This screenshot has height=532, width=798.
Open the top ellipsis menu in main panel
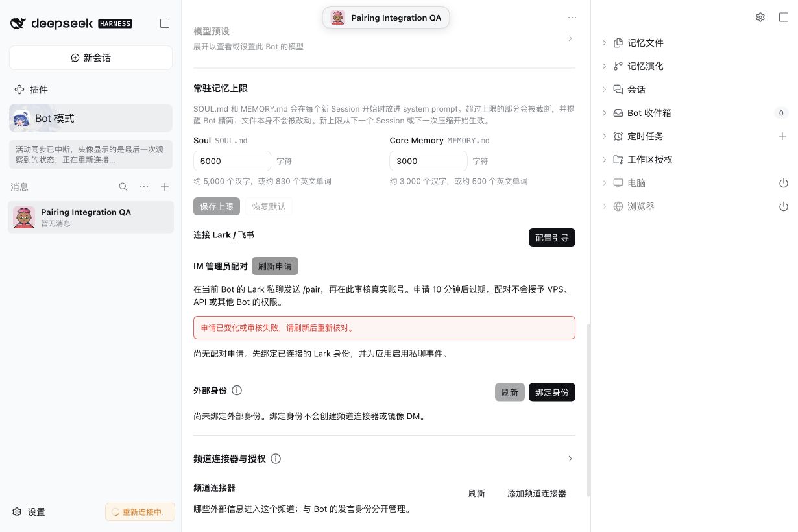click(x=572, y=18)
